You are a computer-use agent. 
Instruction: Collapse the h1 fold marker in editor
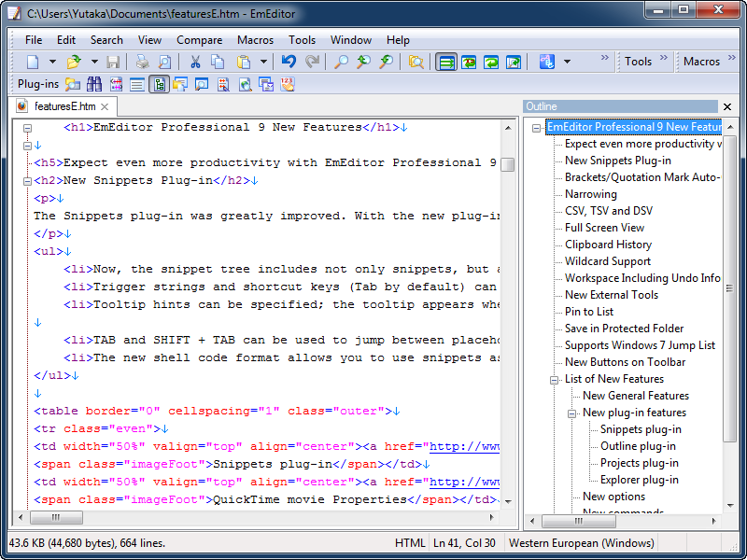(x=28, y=128)
